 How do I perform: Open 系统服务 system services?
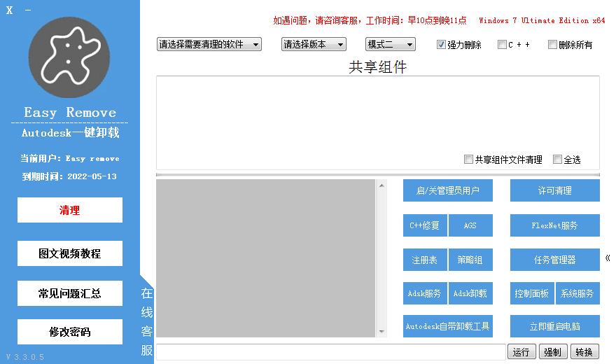click(x=577, y=293)
